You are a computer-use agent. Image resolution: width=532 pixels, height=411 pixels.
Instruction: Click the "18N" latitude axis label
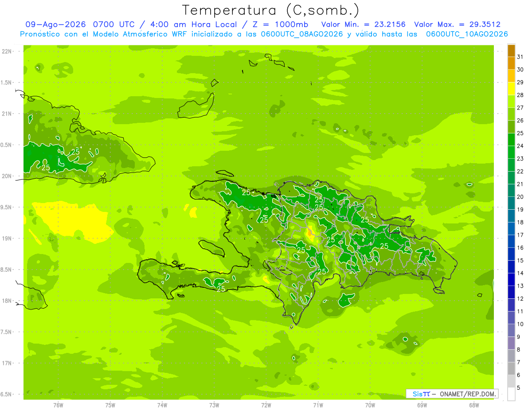(x=7, y=301)
